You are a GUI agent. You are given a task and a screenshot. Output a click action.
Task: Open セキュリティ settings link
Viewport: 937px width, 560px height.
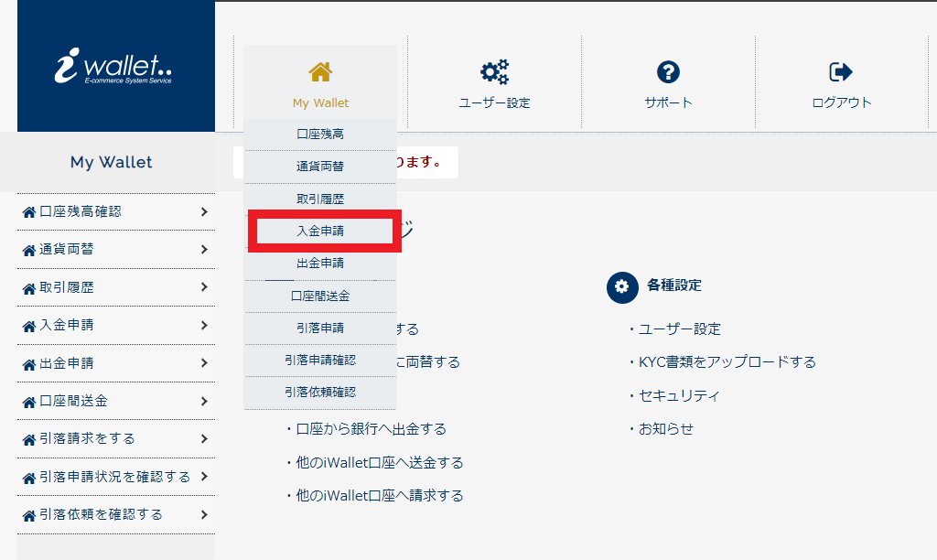[x=679, y=395]
